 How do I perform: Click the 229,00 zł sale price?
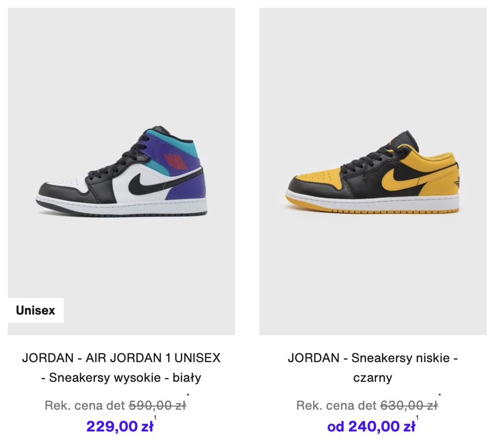coord(120,426)
